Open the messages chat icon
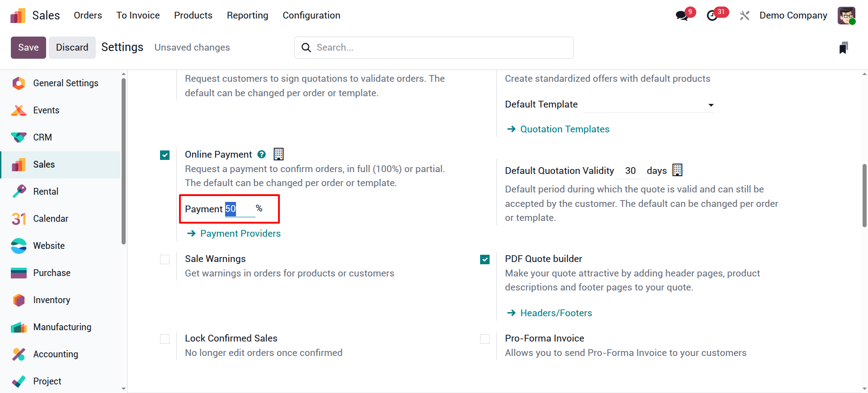Image resolution: width=868 pixels, height=393 pixels. tap(682, 15)
